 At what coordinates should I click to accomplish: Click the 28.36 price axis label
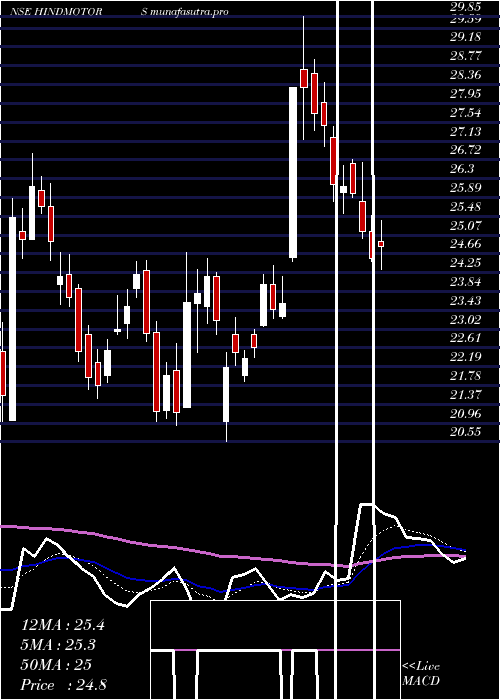coord(466,75)
